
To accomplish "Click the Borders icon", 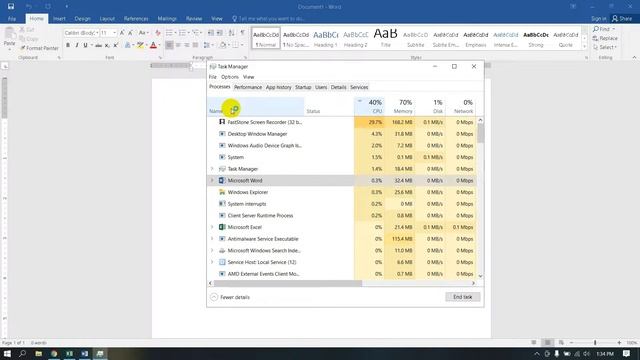I will pos(235,45).
